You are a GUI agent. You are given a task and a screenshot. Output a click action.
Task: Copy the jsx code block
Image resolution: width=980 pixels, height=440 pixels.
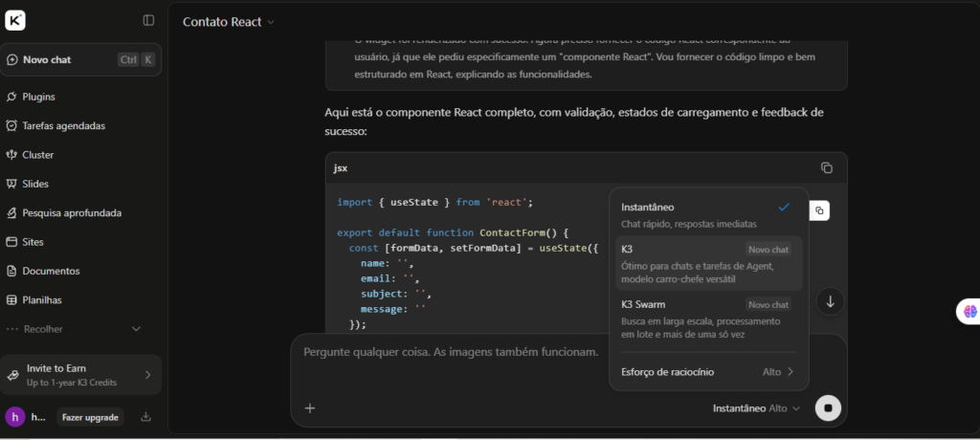[x=827, y=168]
